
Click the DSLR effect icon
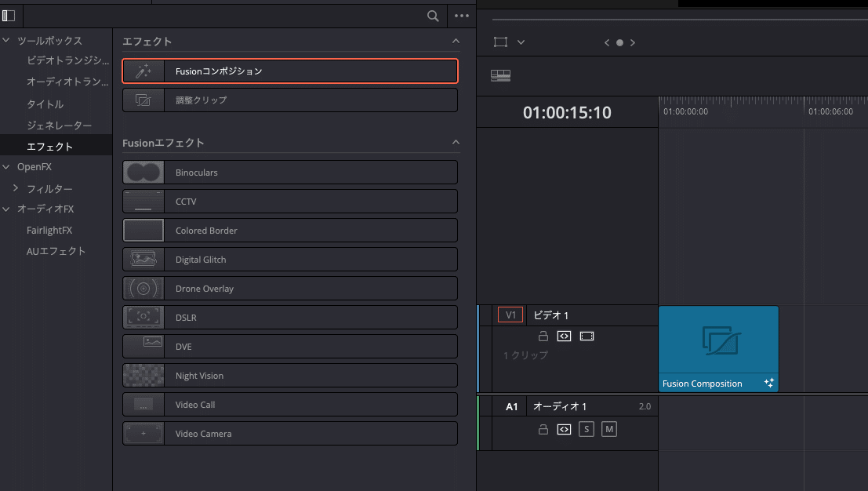tap(143, 317)
